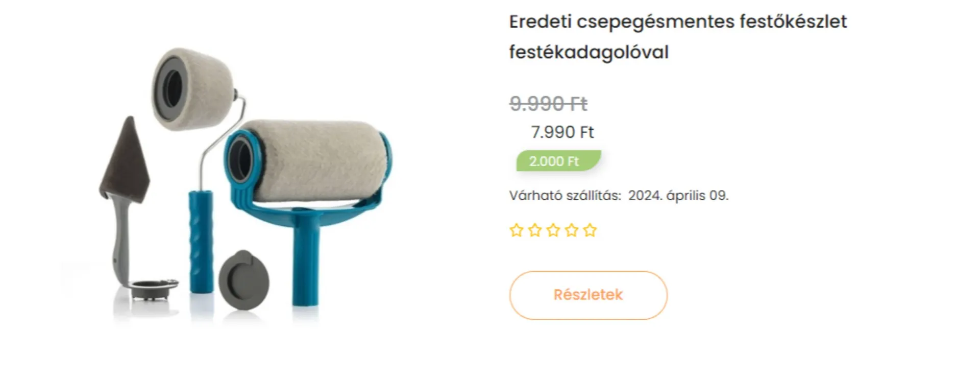The image size is (980, 377).
Task: Click the crossed-out 9.990 Ft old price
Action: pos(549,104)
